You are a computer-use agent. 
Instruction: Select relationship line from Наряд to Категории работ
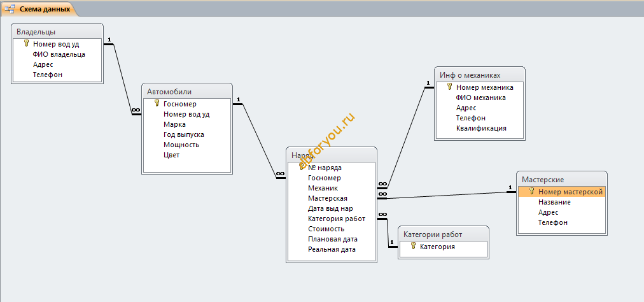pyautogui.click(x=388, y=233)
